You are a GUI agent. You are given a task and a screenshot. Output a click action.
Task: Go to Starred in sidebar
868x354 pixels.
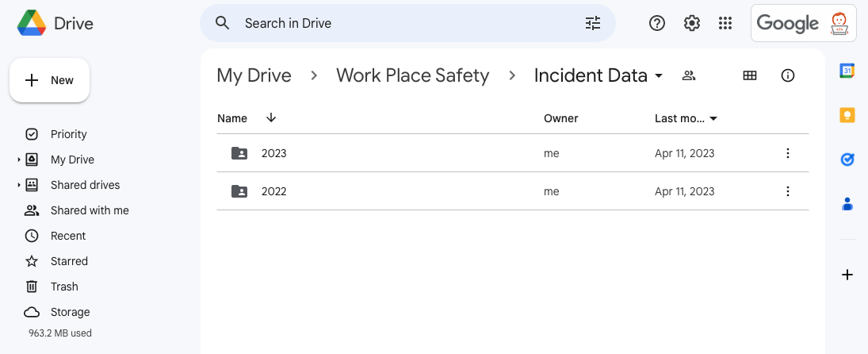point(69,261)
